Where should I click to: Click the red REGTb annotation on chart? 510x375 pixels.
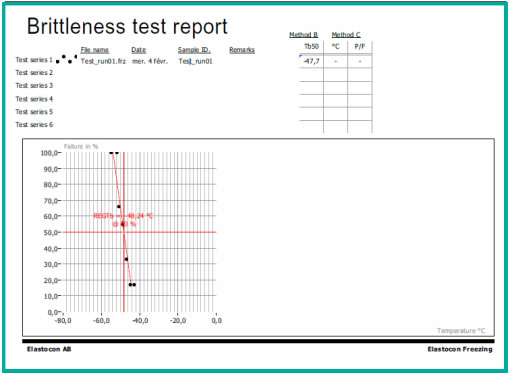123,220
